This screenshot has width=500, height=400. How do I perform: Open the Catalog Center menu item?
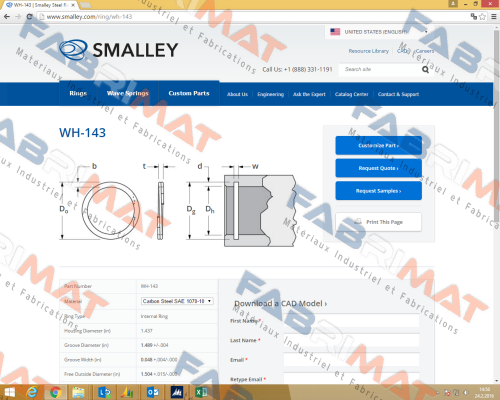pyautogui.click(x=352, y=94)
